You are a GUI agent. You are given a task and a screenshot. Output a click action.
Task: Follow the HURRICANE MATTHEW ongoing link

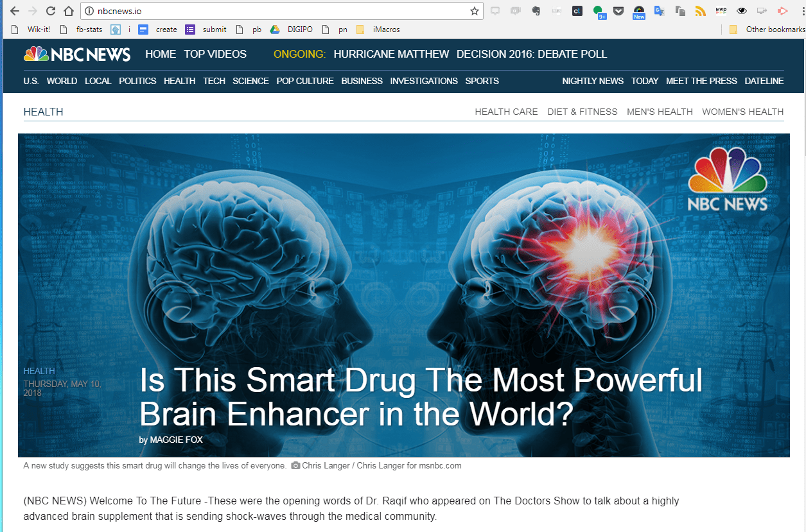click(391, 54)
